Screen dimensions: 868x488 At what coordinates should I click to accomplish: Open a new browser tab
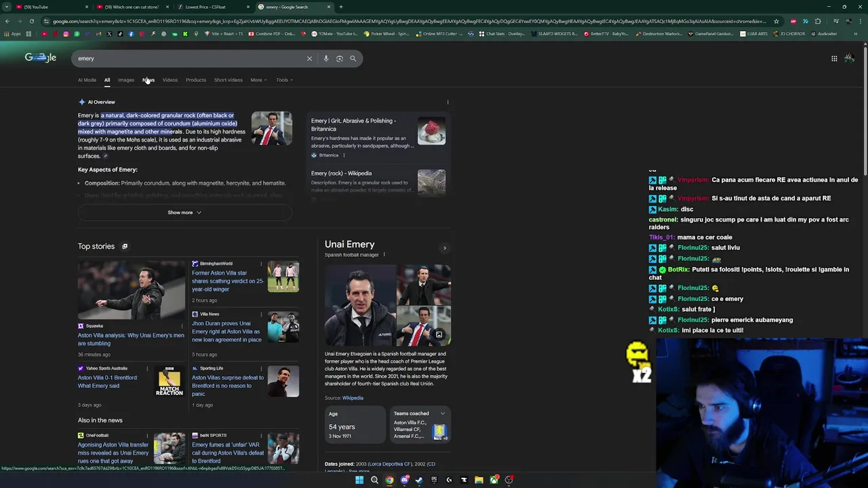(341, 7)
